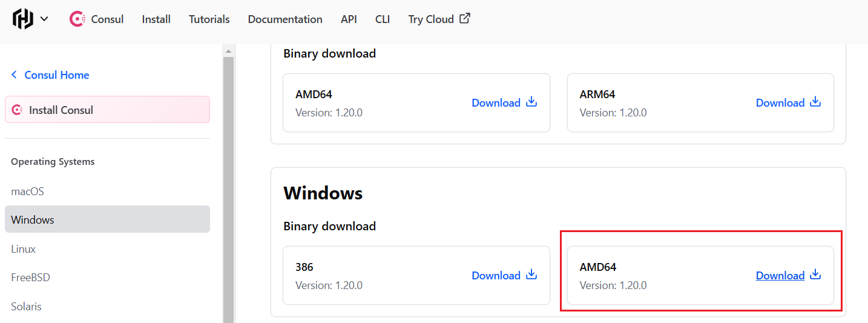Click download icon for upper ARM64 binary

click(x=815, y=102)
